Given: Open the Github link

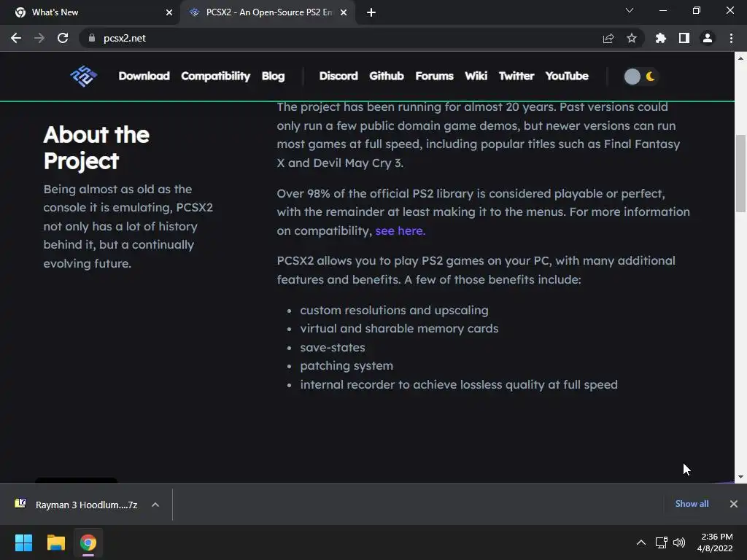Looking at the screenshot, I should click(x=387, y=76).
